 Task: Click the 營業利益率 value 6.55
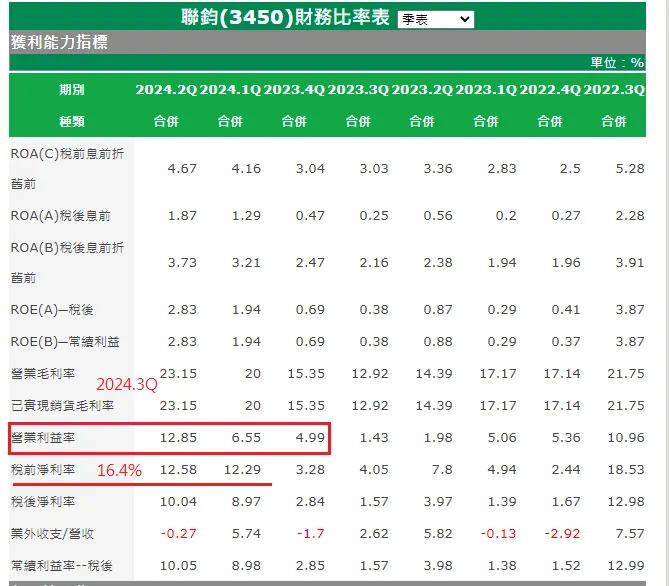(x=246, y=437)
